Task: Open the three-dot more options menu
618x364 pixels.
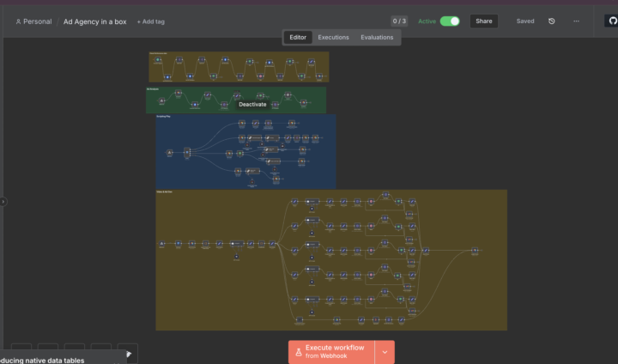Action: tap(576, 21)
